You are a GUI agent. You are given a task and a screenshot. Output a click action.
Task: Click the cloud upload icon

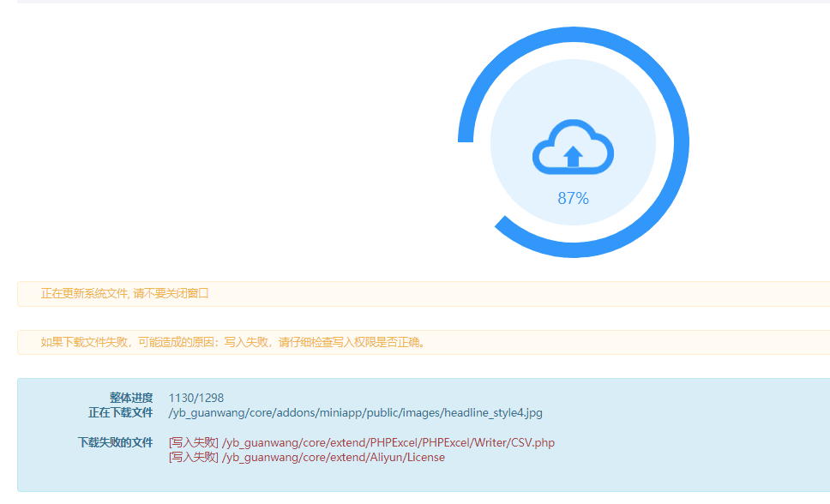pos(573,147)
